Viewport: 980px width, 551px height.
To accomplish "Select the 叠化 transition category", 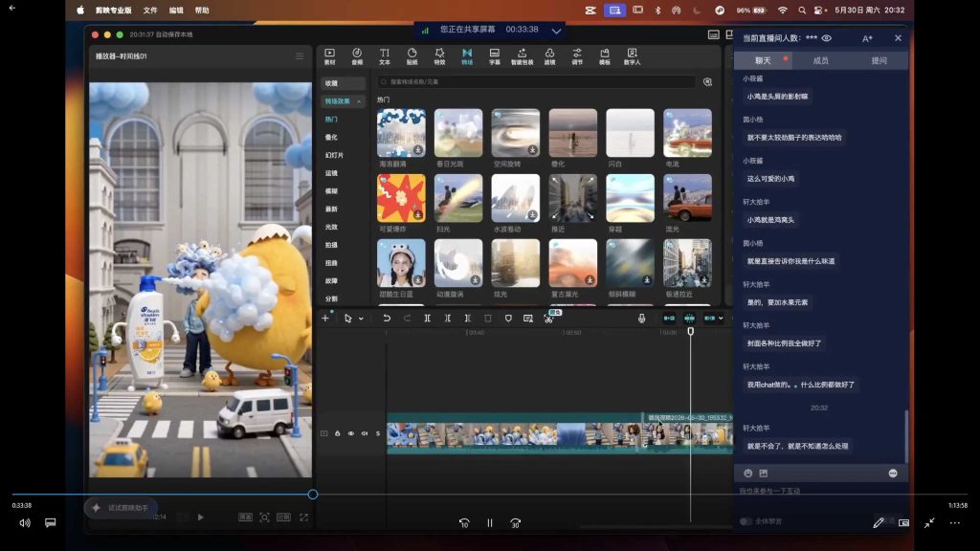I will tap(331, 137).
